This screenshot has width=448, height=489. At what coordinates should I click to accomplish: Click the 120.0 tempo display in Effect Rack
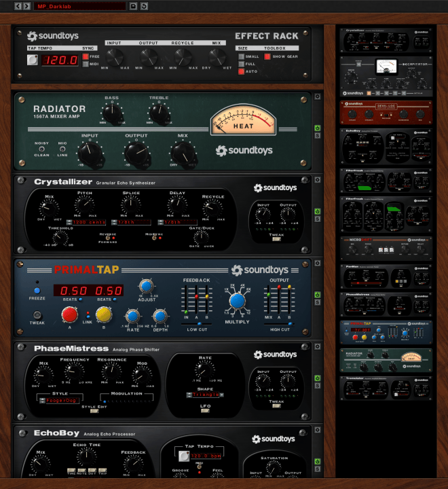(x=60, y=60)
